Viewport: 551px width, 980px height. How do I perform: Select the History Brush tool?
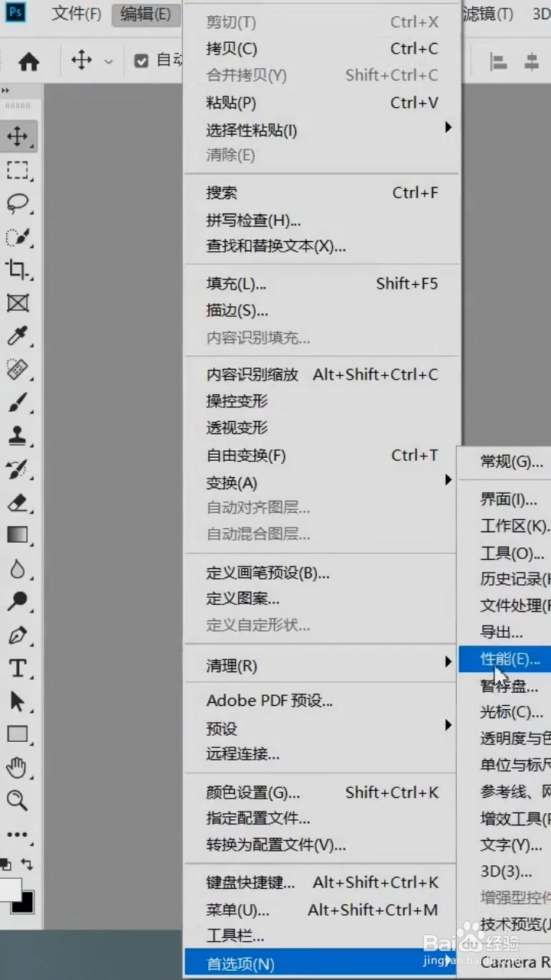click(18, 468)
